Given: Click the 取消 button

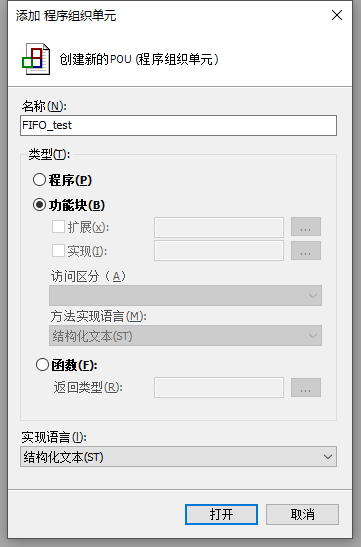Looking at the screenshot, I should click(302, 514).
